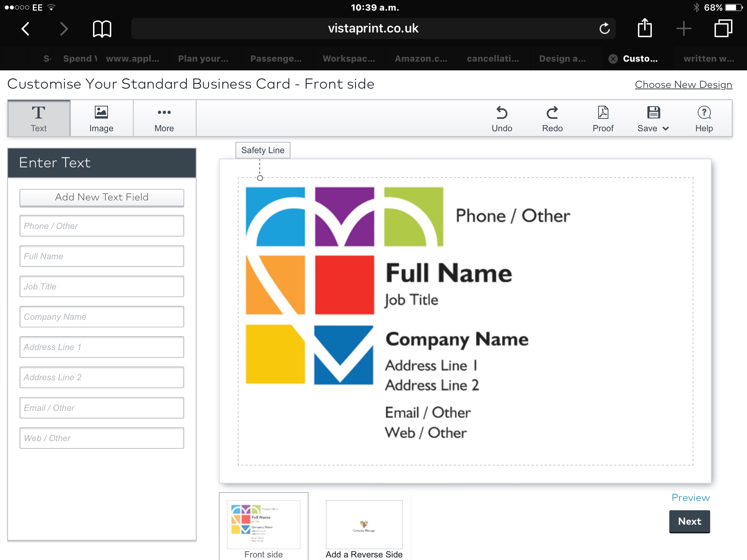Expand the Save dropdown arrow
747x560 pixels.
(x=666, y=128)
